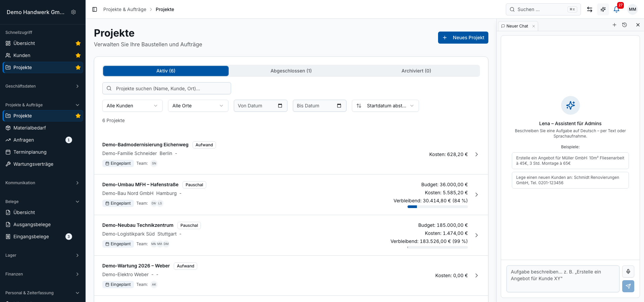
Task: Toggle star on Projekte under Projekte & Aufträge
Action: coord(78,116)
